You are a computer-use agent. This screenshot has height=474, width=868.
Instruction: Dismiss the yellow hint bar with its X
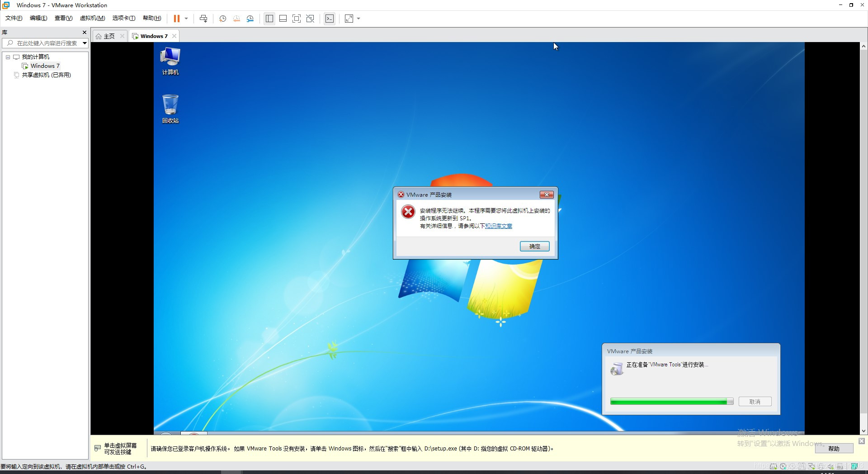(x=862, y=441)
